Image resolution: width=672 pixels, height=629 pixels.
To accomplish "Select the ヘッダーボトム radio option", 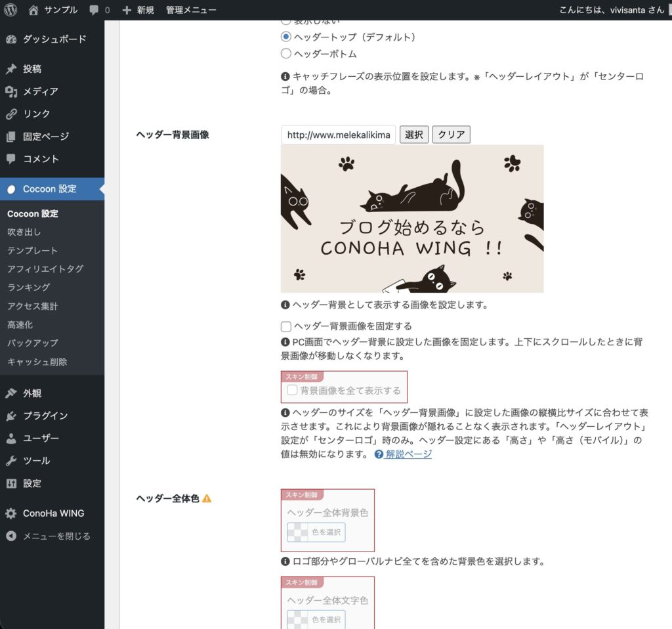I will 286,54.
